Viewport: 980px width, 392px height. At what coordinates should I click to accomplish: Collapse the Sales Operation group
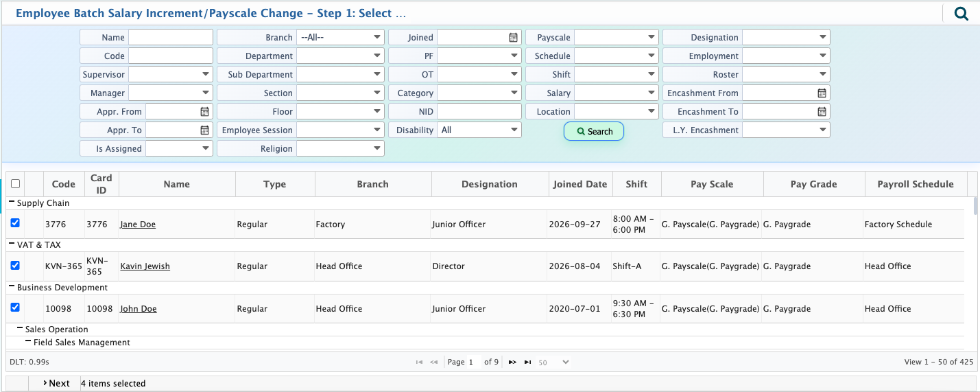20,329
